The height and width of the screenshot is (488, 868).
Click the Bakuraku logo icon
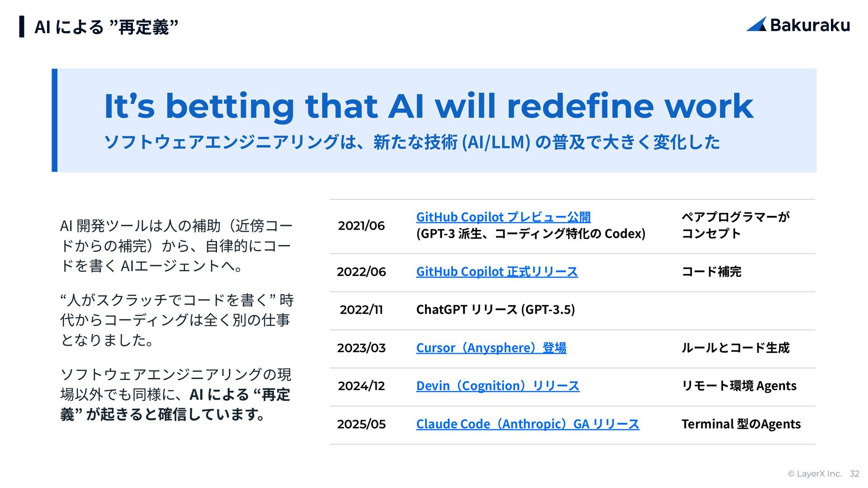click(x=757, y=25)
